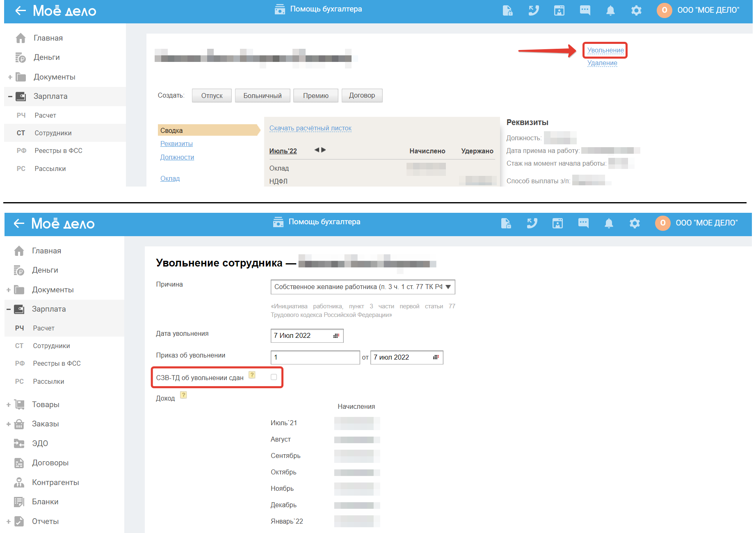The height and width of the screenshot is (533, 756).
Task: Create a sick leave with the Больничный button
Action: click(263, 96)
